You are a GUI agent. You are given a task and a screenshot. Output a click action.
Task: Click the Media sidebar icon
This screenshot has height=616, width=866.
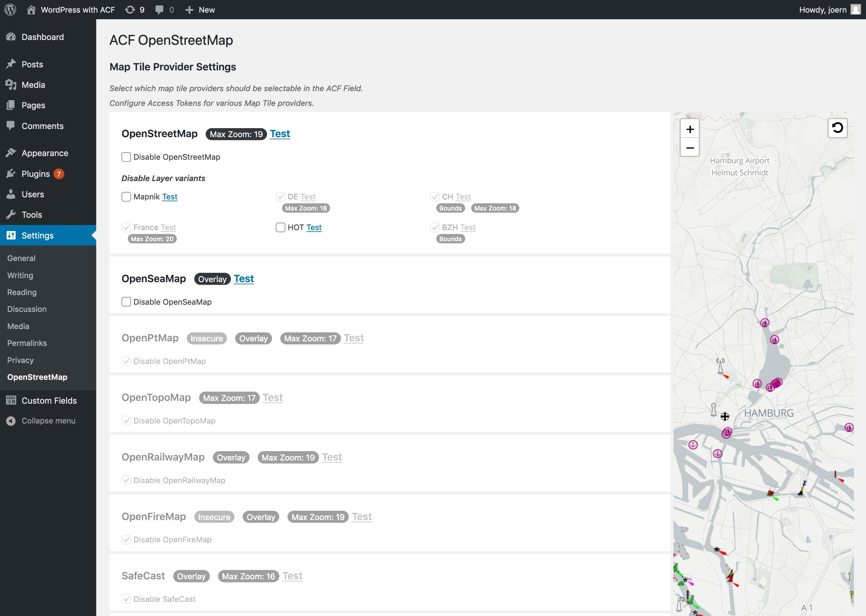pos(11,85)
